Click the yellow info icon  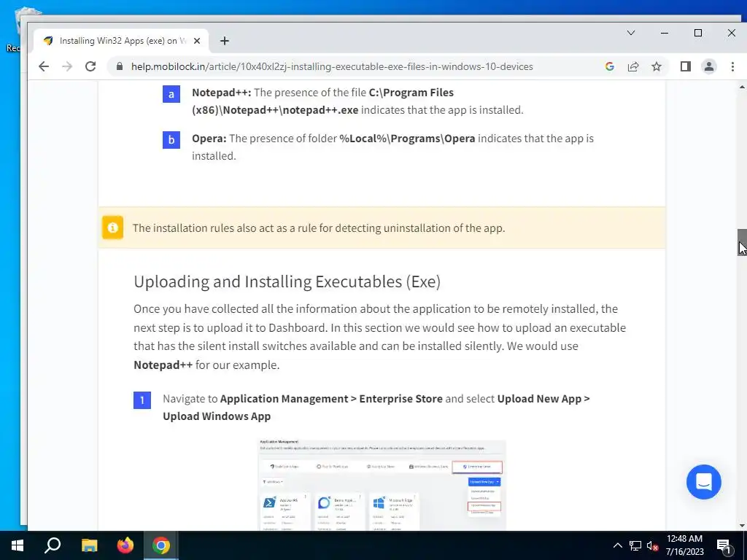click(112, 227)
